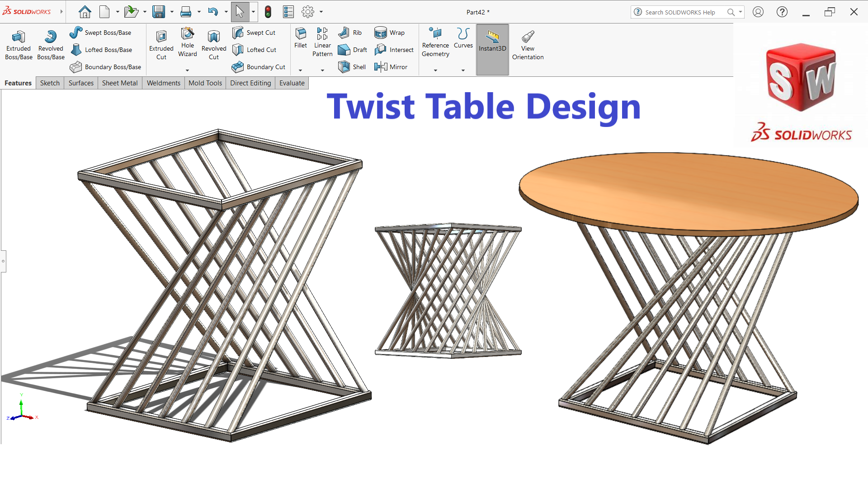Click the Revolved Boss/Base icon

tap(51, 45)
